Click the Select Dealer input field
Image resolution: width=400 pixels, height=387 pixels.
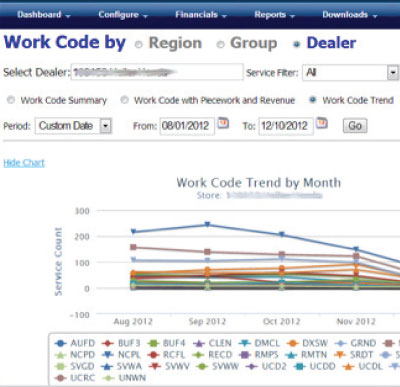pyautogui.click(x=157, y=72)
